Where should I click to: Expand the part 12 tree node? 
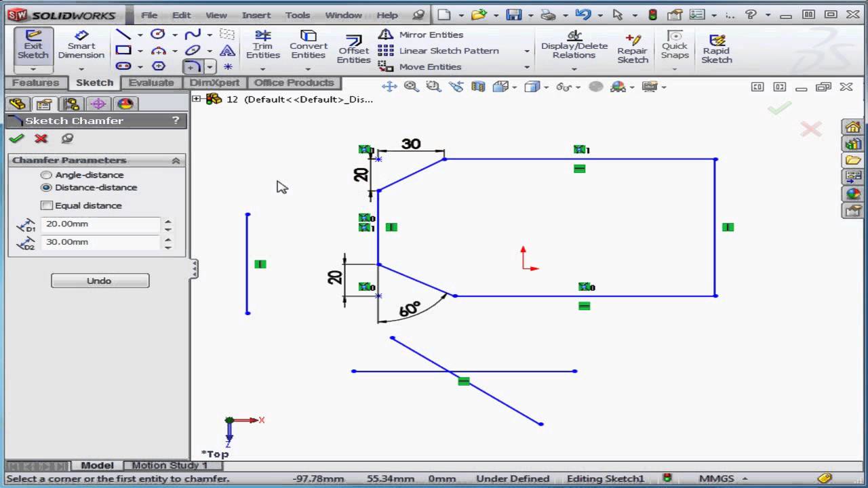pyautogui.click(x=197, y=99)
